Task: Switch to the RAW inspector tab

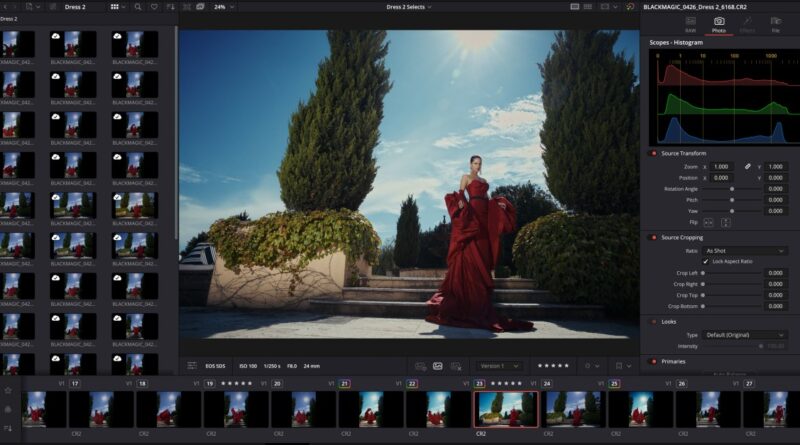Action: coord(689,24)
